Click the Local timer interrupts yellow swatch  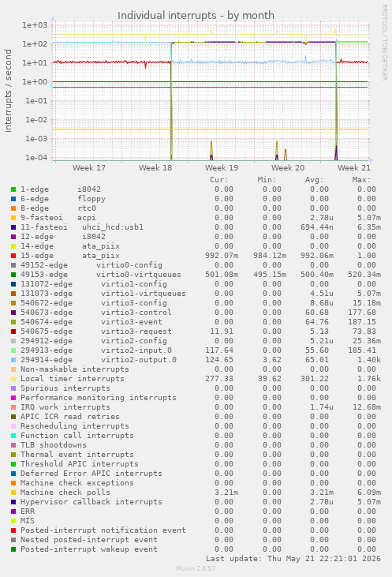coord(13,379)
